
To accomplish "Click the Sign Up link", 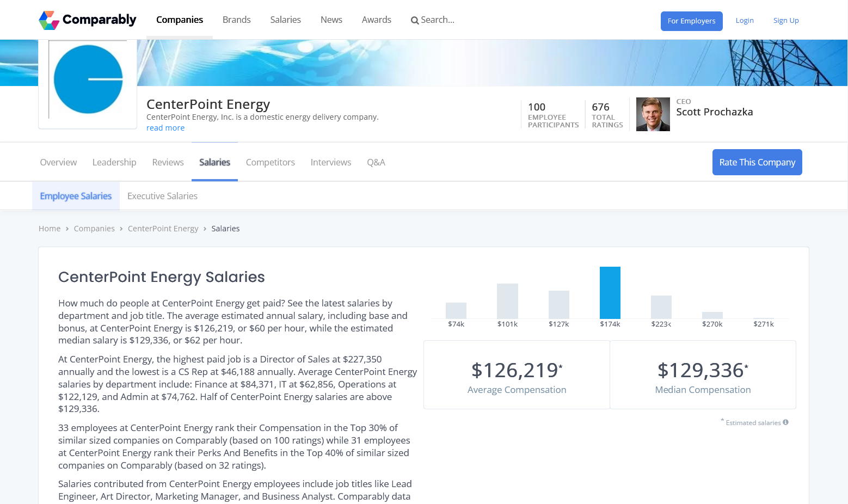I will pos(786,21).
